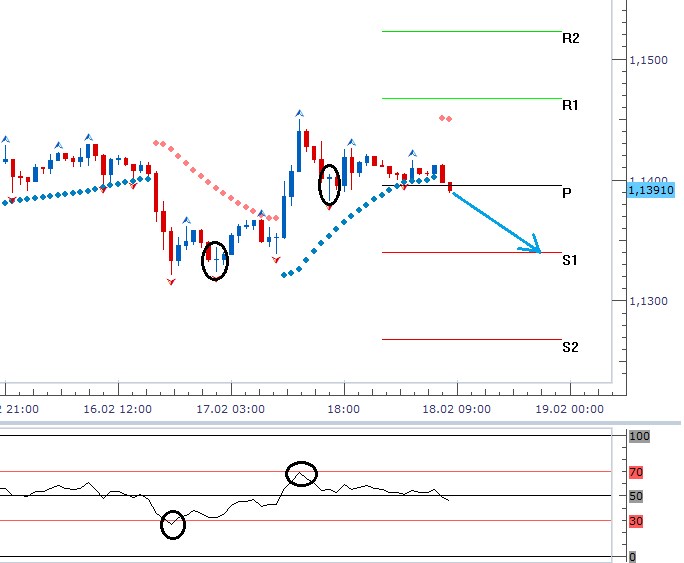684x563 pixels.
Task: Click the 19.02 00:00 time axis label
Action: [569, 409]
